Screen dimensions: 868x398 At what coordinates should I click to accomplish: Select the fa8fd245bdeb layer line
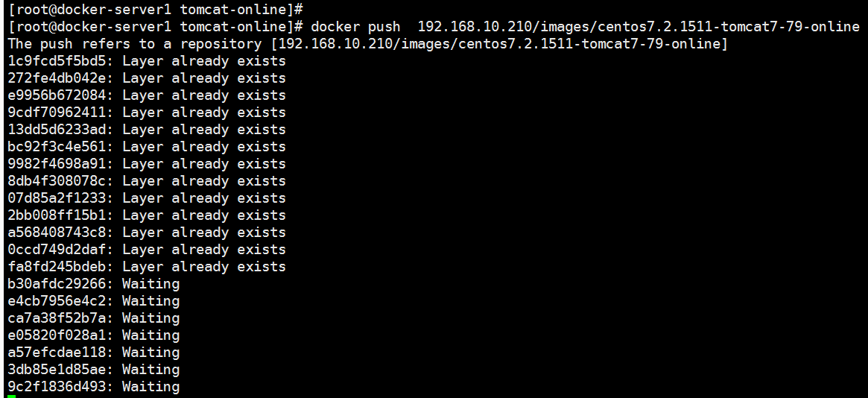pyautogui.click(x=147, y=267)
